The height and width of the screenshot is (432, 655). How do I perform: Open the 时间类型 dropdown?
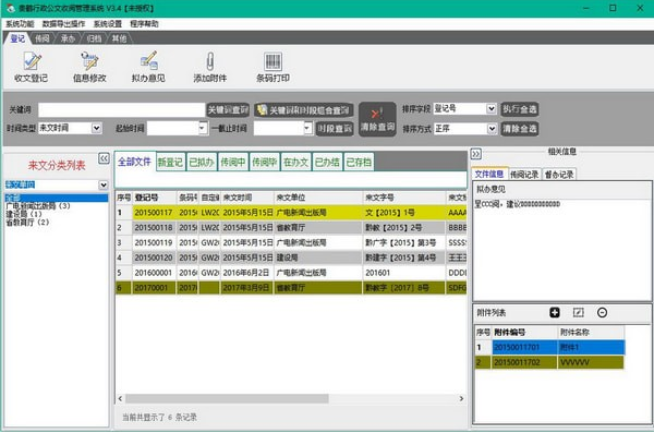coord(96,128)
